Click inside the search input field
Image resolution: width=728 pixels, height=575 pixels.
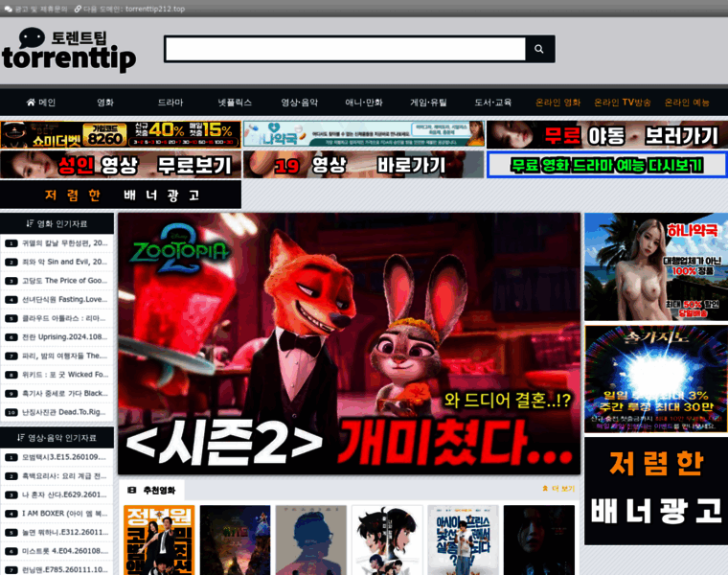[x=346, y=49]
